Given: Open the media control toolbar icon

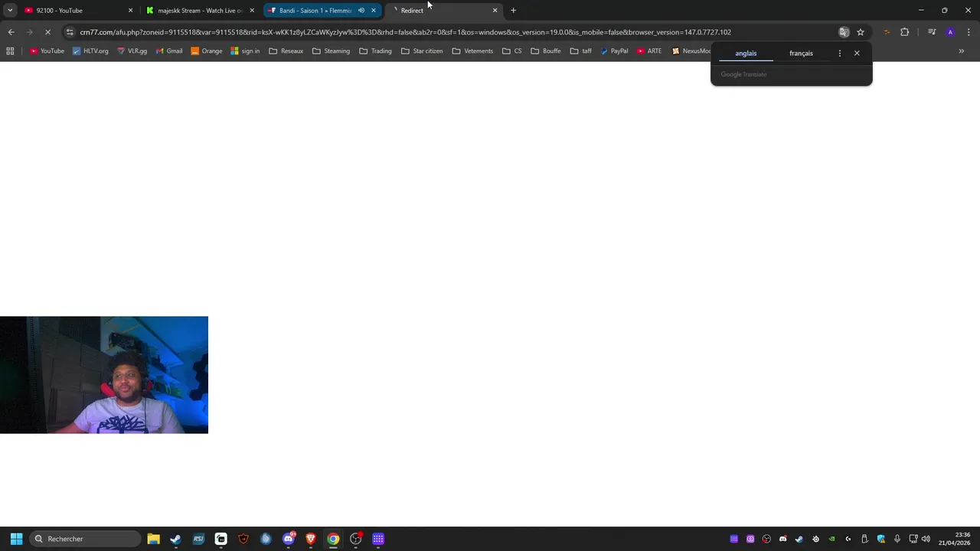Looking at the screenshot, I should pyautogui.click(x=932, y=32).
